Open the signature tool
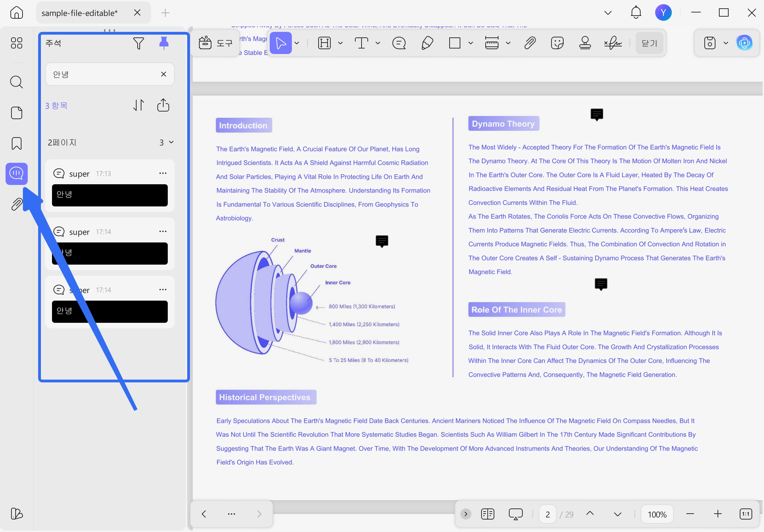 click(613, 43)
